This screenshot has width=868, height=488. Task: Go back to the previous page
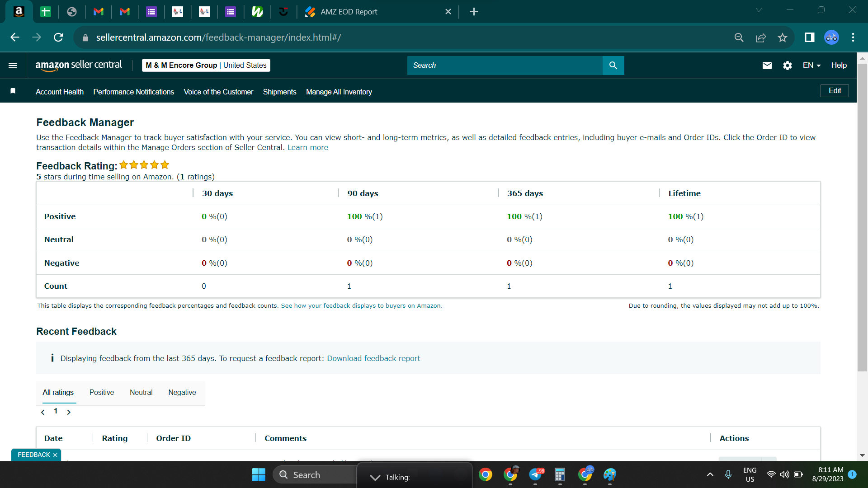tap(15, 38)
